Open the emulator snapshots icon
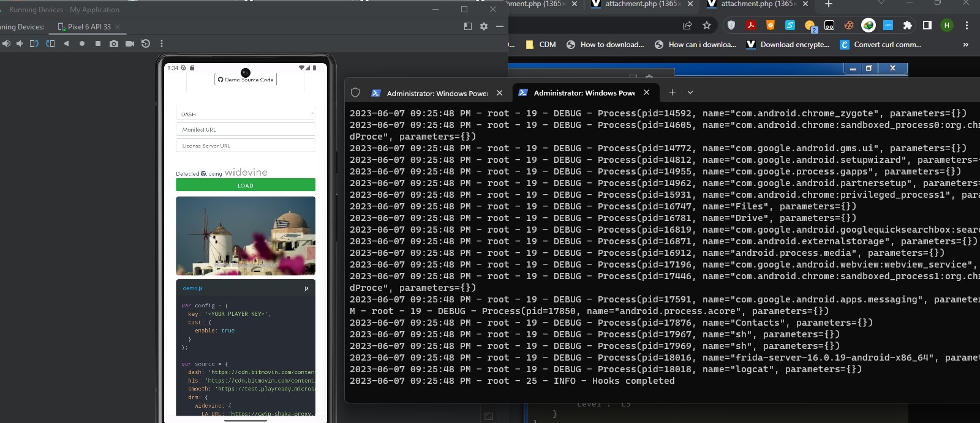Screen dimensions: 980x423 click(x=146, y=43)
